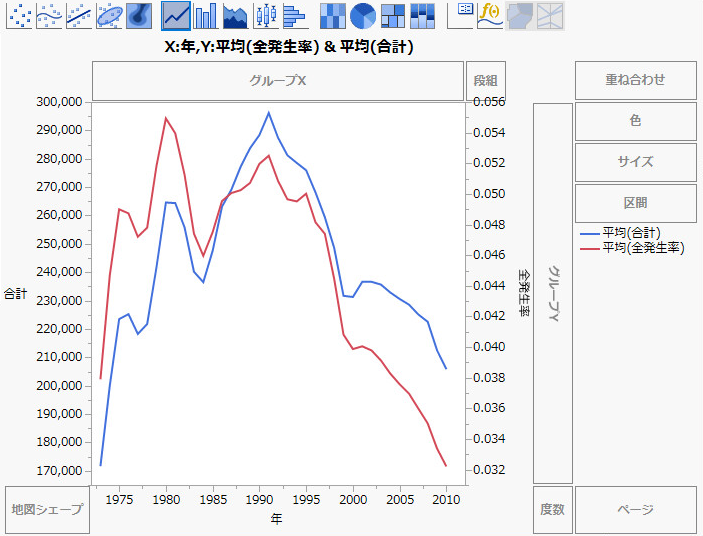Choose the Line of Fit icon

click(80, 15)
